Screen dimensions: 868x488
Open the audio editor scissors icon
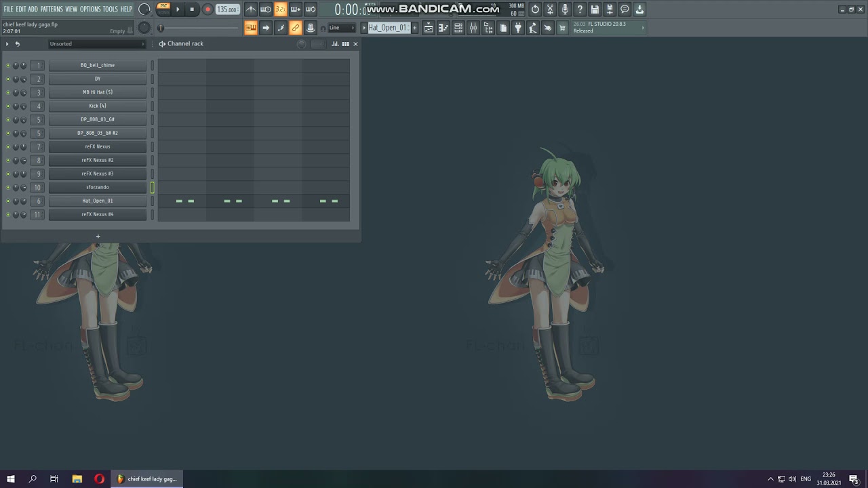click(550, 9)
